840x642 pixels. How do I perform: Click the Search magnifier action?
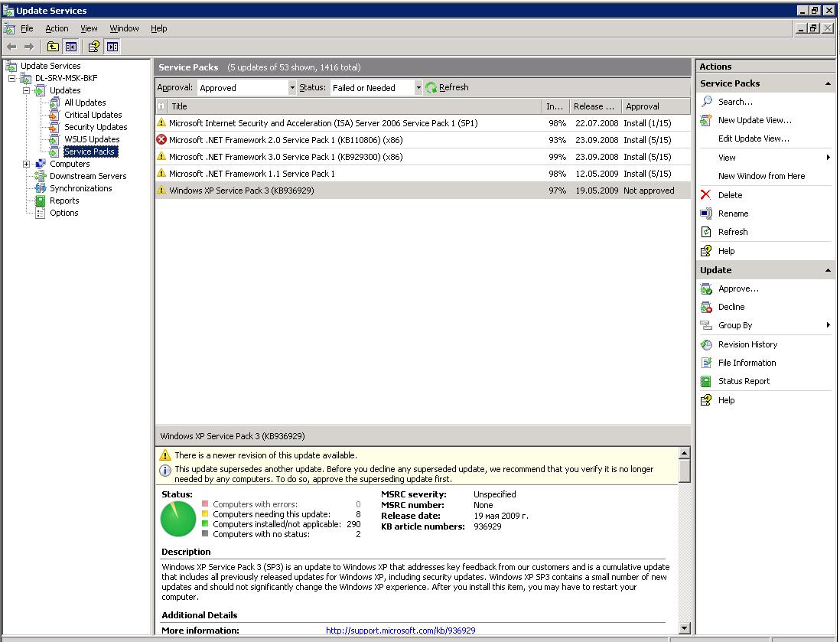point(706,102)
